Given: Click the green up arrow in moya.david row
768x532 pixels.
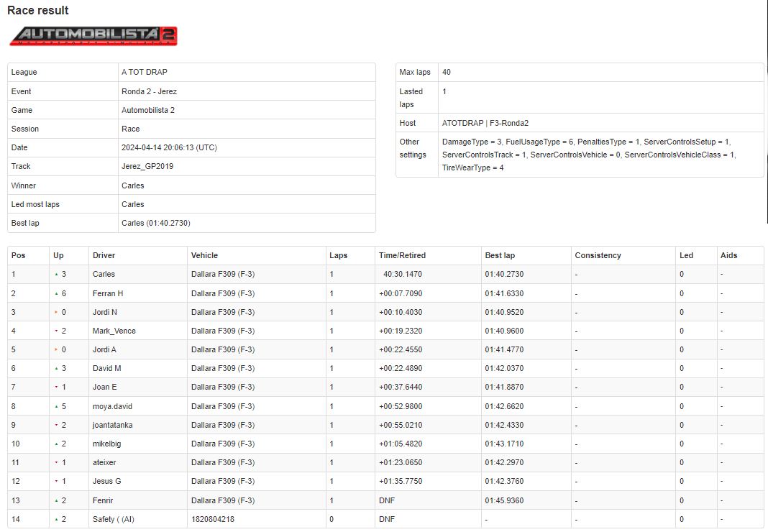Looking at the screenshot, I should coord(56,406).
